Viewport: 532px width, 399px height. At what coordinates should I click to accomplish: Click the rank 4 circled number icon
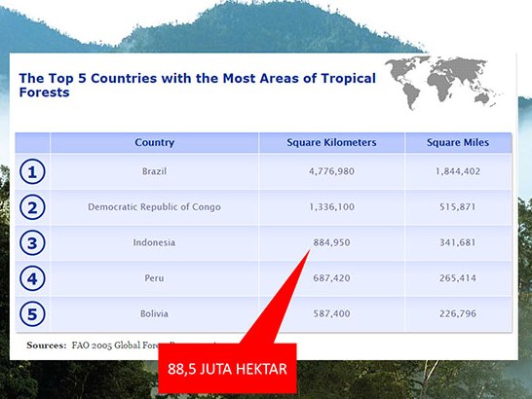click(x=32, y=278)
